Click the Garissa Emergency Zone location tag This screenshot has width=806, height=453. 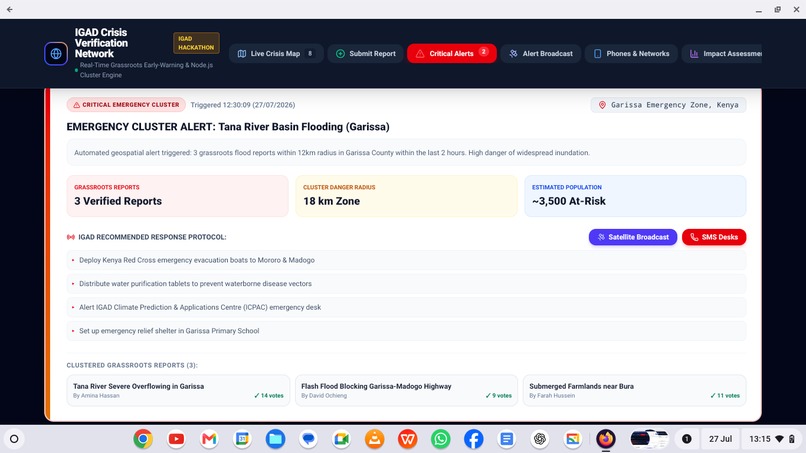(x=668, y=105)
